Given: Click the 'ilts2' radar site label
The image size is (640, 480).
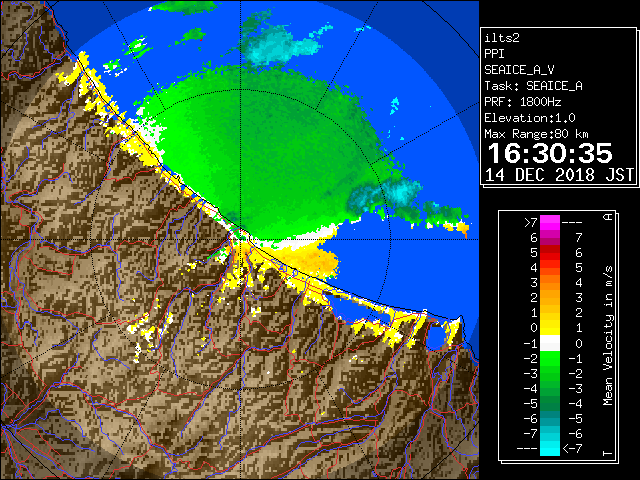Looking at the screenshot, I should click(502, 38).
